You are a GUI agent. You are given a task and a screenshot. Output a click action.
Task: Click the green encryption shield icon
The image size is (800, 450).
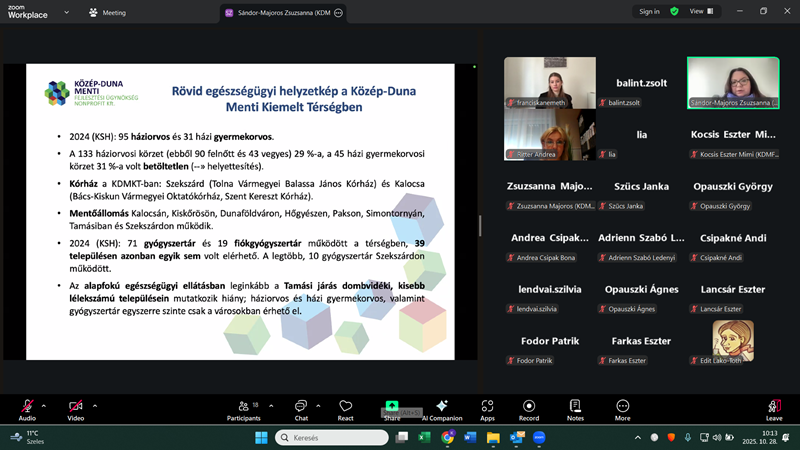pyautogui.click(x=674, y=11)
